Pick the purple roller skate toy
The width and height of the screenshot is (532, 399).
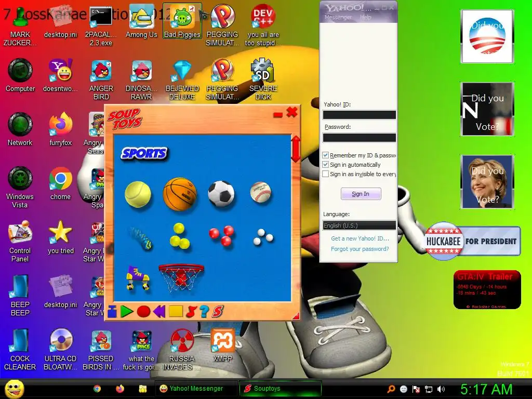tap(138, 278)
